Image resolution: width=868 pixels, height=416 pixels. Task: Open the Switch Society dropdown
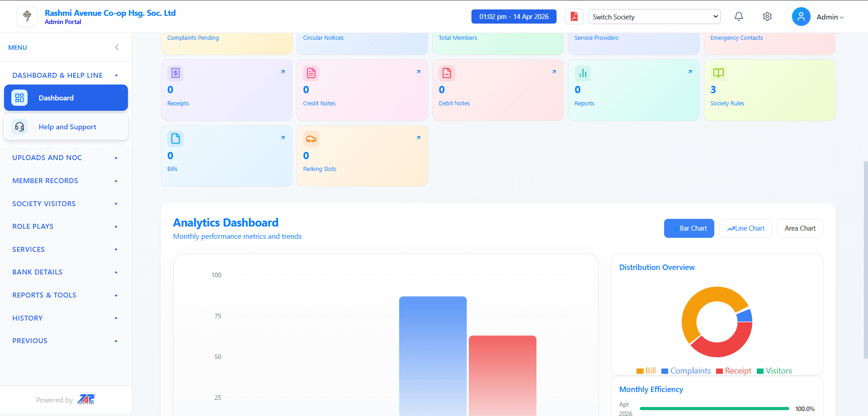click(x=654, y=17)
